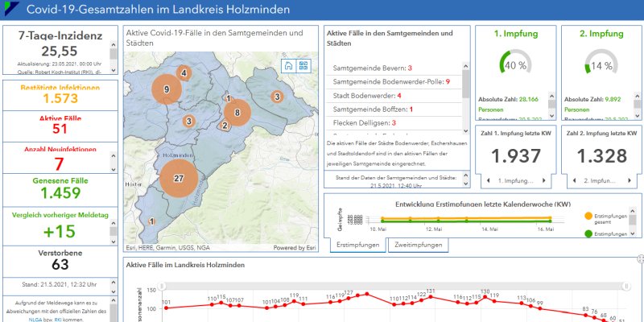Click the new infections value 7
Viewport: 644px width, 322px height.
click(x=60, y=164)
